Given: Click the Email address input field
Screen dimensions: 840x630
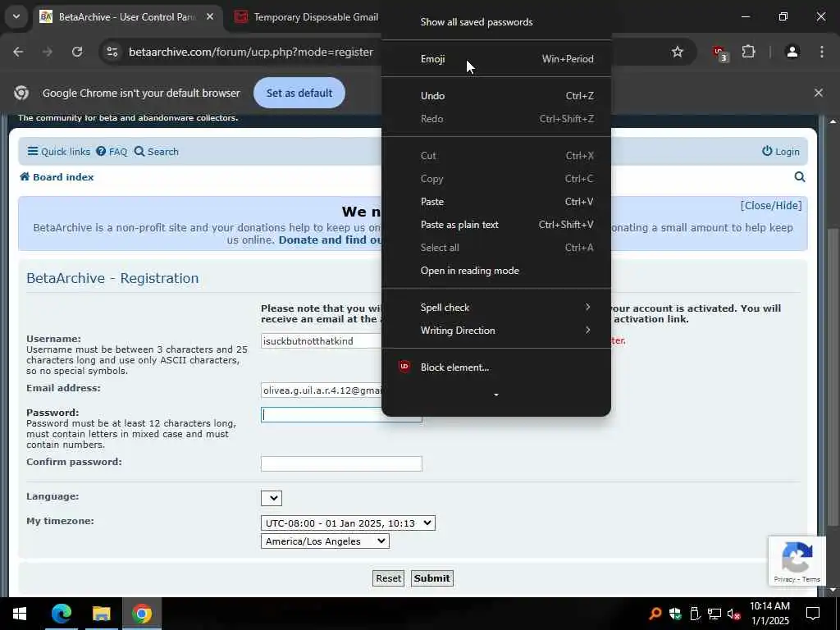Looking at the screenshot, I should [321, 390].
